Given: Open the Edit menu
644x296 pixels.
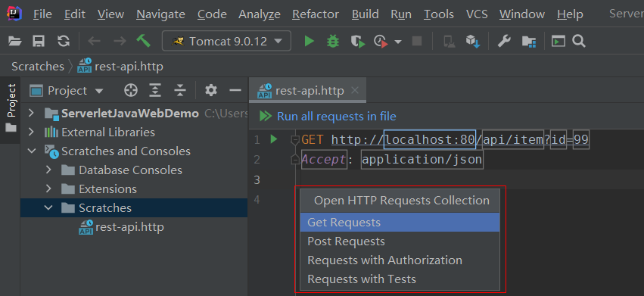Looking at the screenshot, I should click(x=75, y=15).
